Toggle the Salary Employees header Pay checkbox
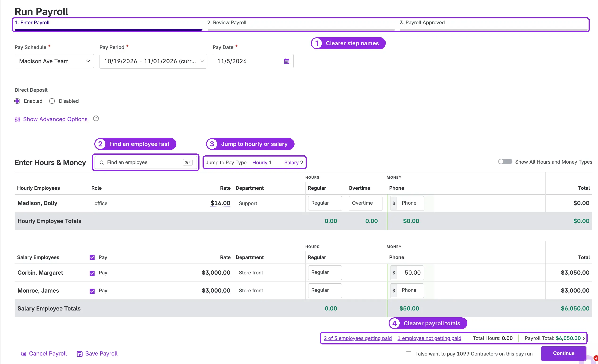This screenshot has height=364, width=598. [x=92, y=257]
